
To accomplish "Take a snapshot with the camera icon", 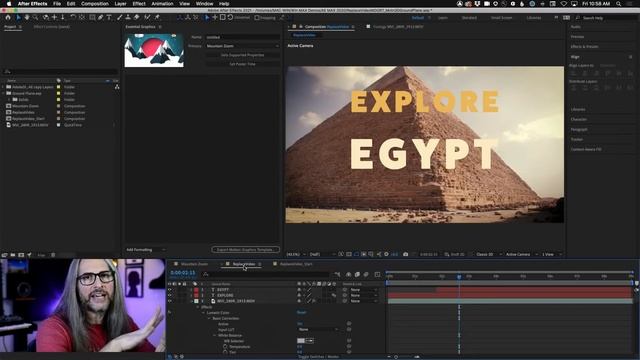I will click(x=405, y=254).
